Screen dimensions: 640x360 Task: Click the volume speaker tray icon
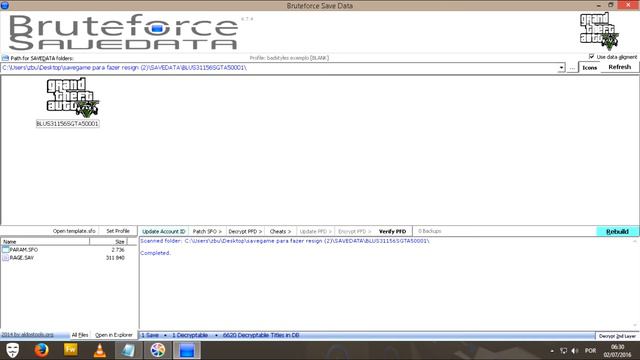[575, 351]
